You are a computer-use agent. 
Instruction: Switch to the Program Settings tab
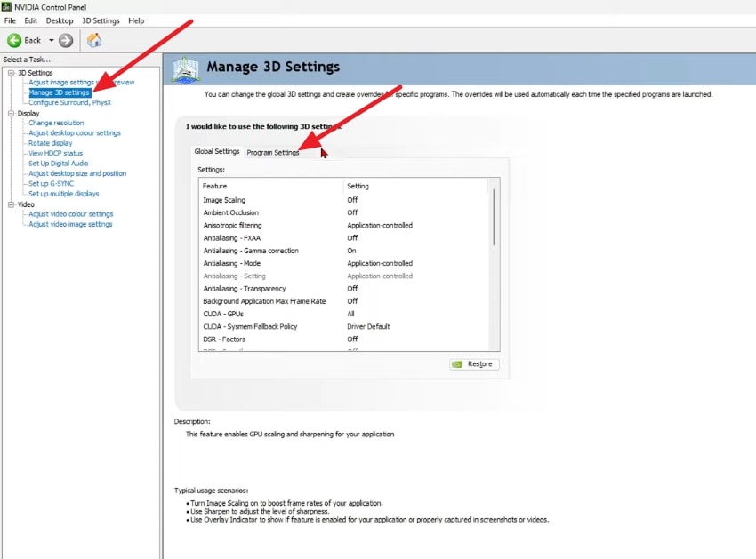273,152
